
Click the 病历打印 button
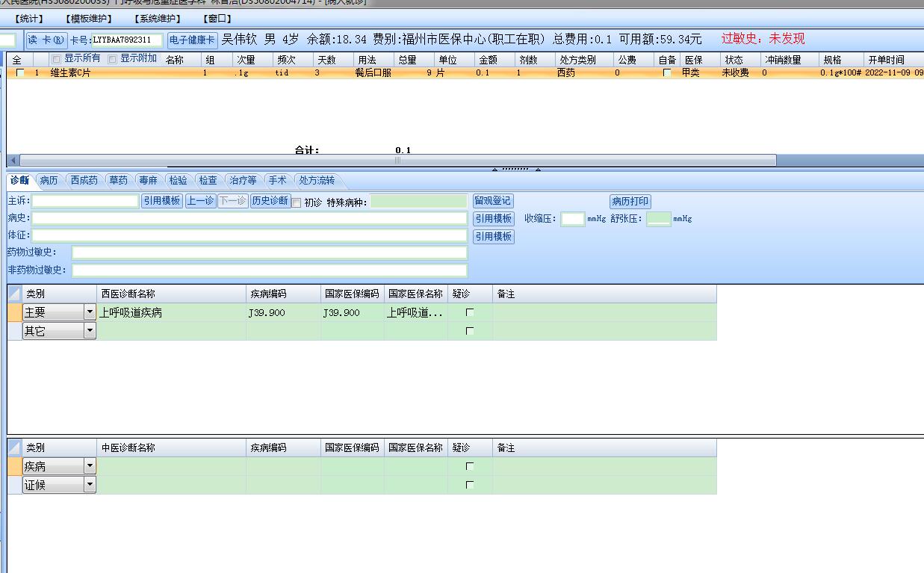click(630, 201)
